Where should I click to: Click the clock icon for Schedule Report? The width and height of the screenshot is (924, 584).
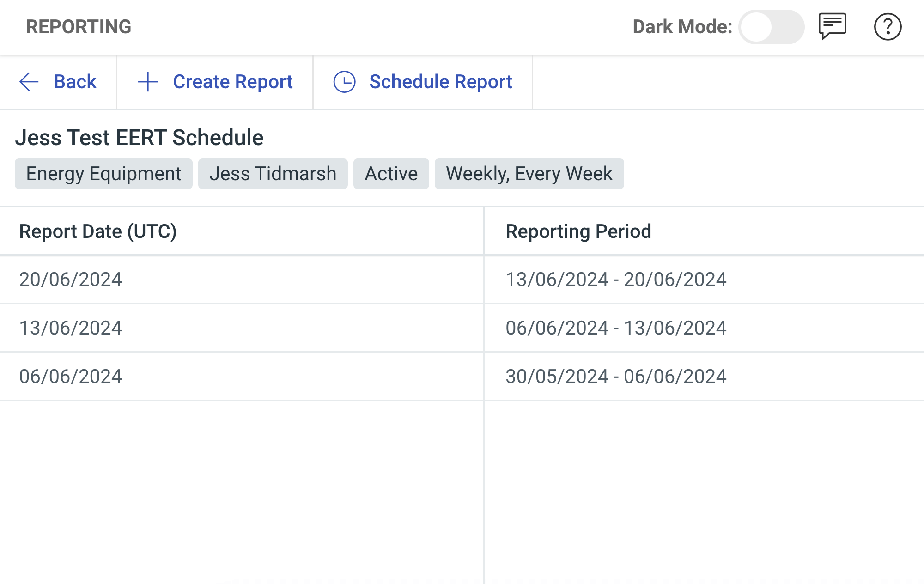[x=345, y=82]
